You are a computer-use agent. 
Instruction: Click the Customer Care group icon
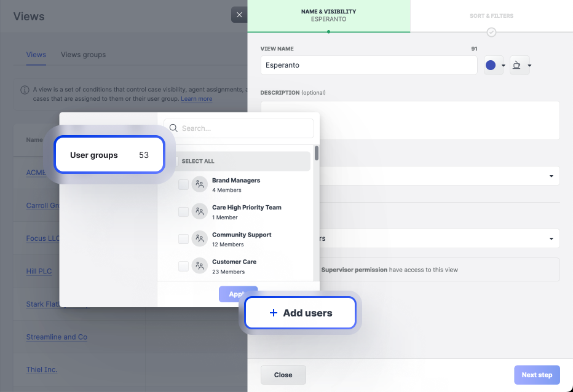click(199, 266)
